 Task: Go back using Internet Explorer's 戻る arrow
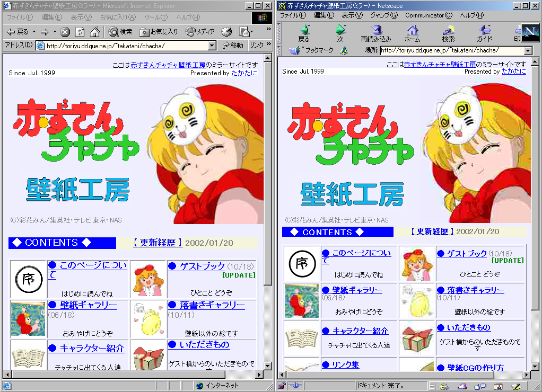click(18, 32)
